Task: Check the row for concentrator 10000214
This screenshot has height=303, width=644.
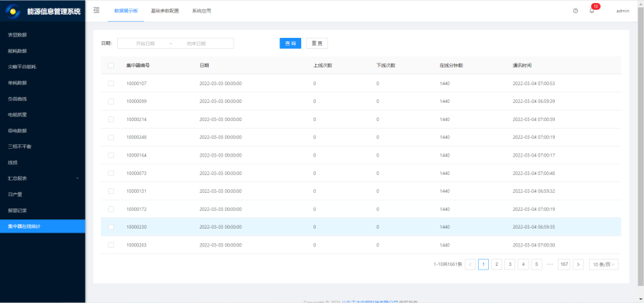Action: (x=111, y=119)
